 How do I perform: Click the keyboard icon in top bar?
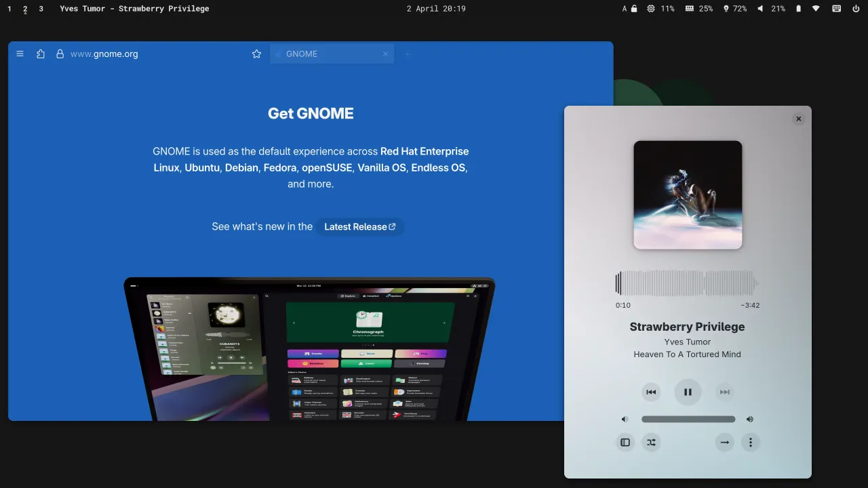point(836,9)
